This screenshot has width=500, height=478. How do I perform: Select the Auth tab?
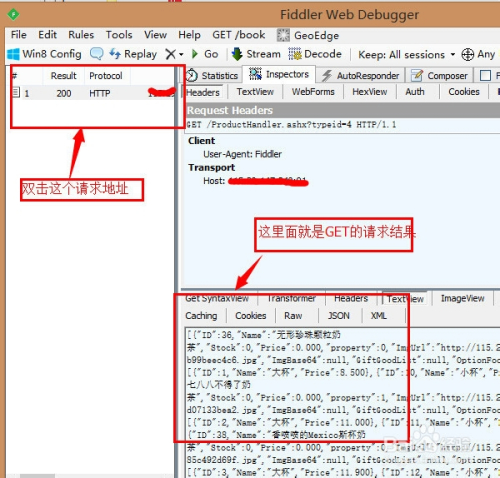pyautogui.click(x=415, y=92)
